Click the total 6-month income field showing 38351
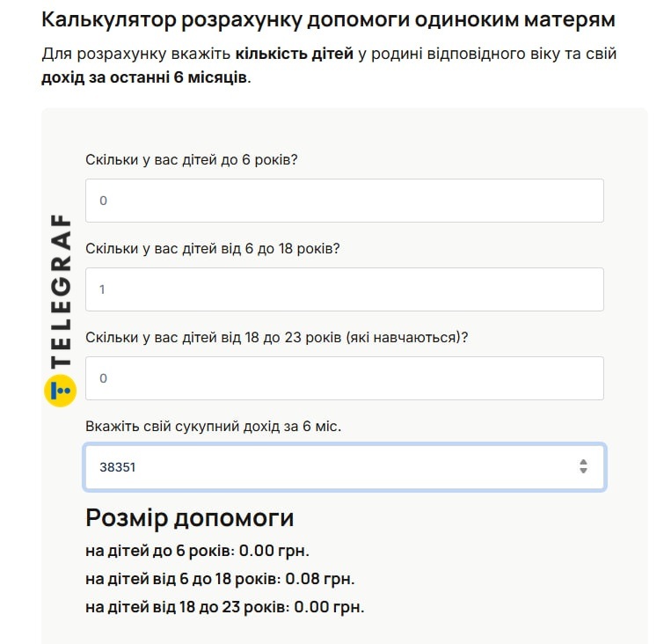Viewport: 671px width, 644px height. pyautogui.click(x=325, y=467)
